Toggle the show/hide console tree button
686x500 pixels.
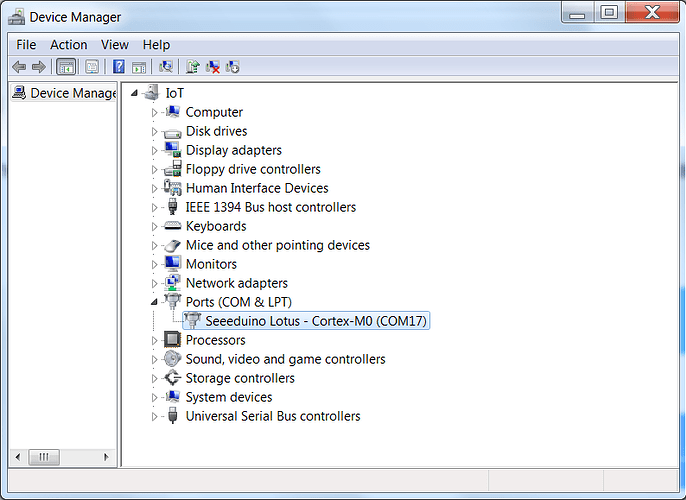tap(66, 67)
